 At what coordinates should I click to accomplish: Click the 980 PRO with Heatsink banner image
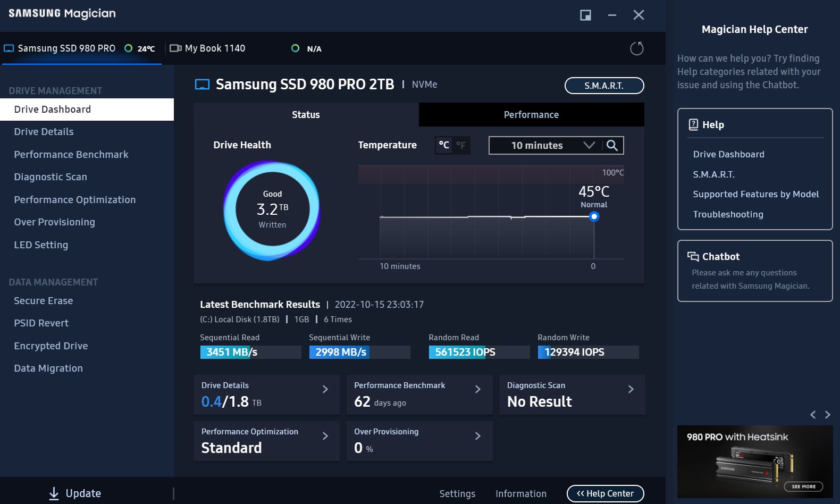755,461
